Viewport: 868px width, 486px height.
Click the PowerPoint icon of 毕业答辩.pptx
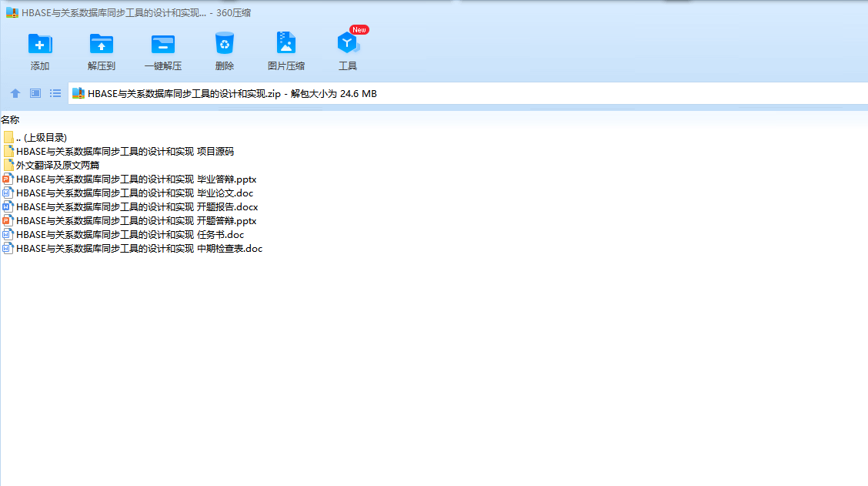pos(8,179)
